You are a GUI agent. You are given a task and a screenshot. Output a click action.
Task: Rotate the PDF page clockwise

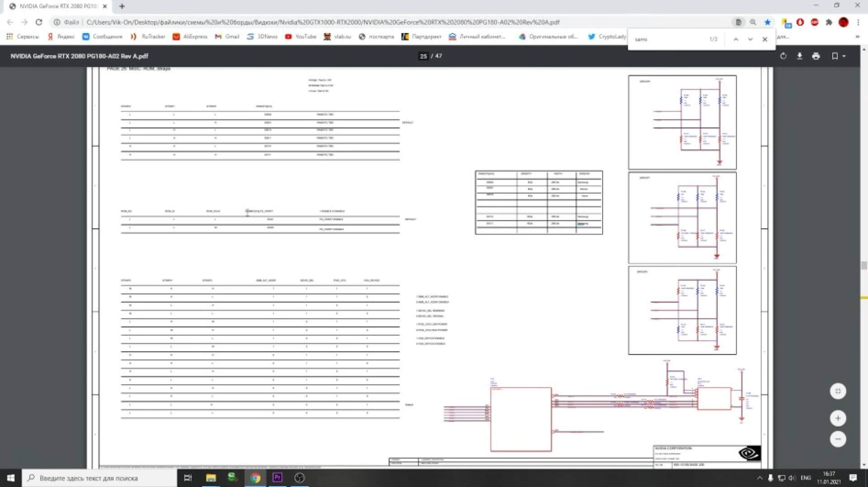pos(783,56)
